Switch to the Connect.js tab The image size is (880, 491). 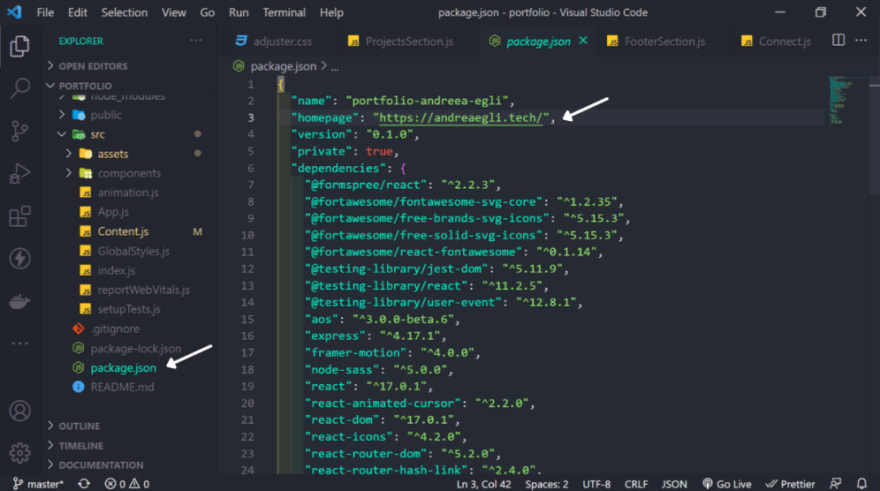tap(777, 41)
